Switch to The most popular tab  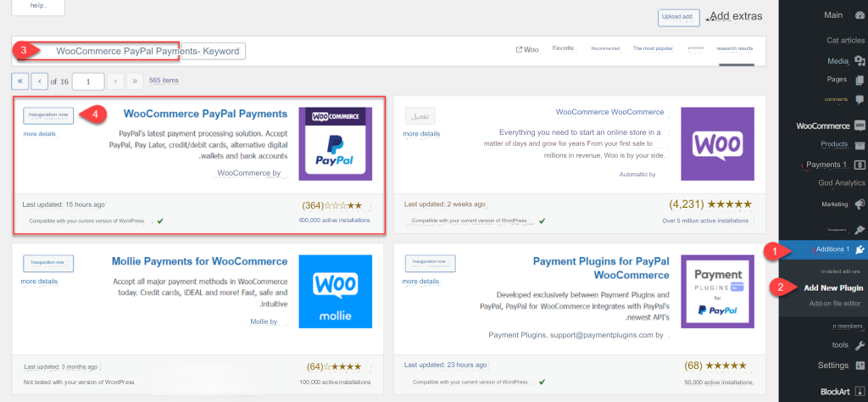pyautogui.click(x=654, y=48)
